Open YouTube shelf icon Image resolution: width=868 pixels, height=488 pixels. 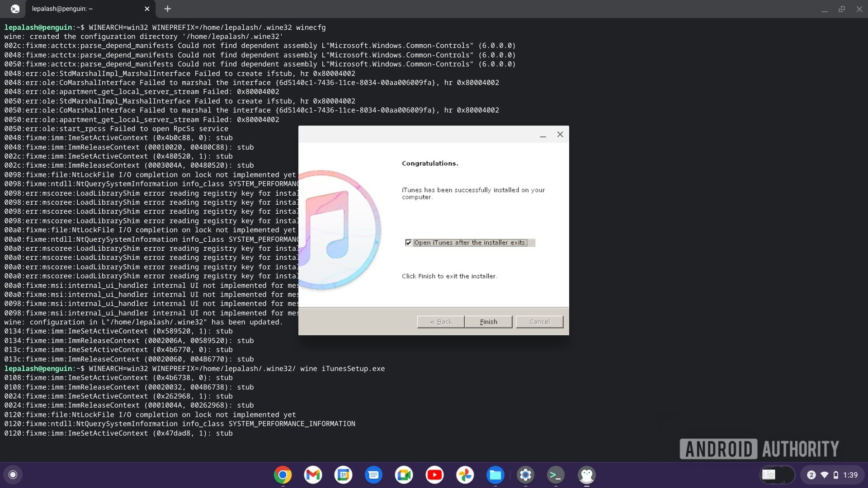tap(434, 475)
